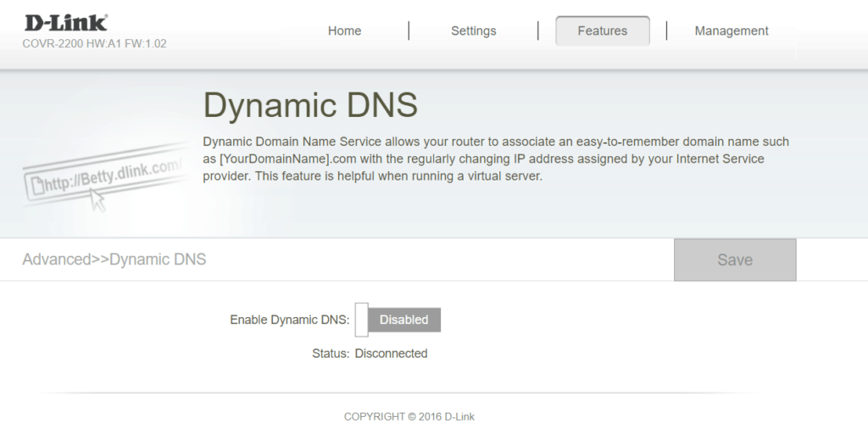Click the Advanced>>Dynamic DNS breadcrumb
Image resolution: width=868 pixels, height=434 pixels.
(x=114, y=259)
